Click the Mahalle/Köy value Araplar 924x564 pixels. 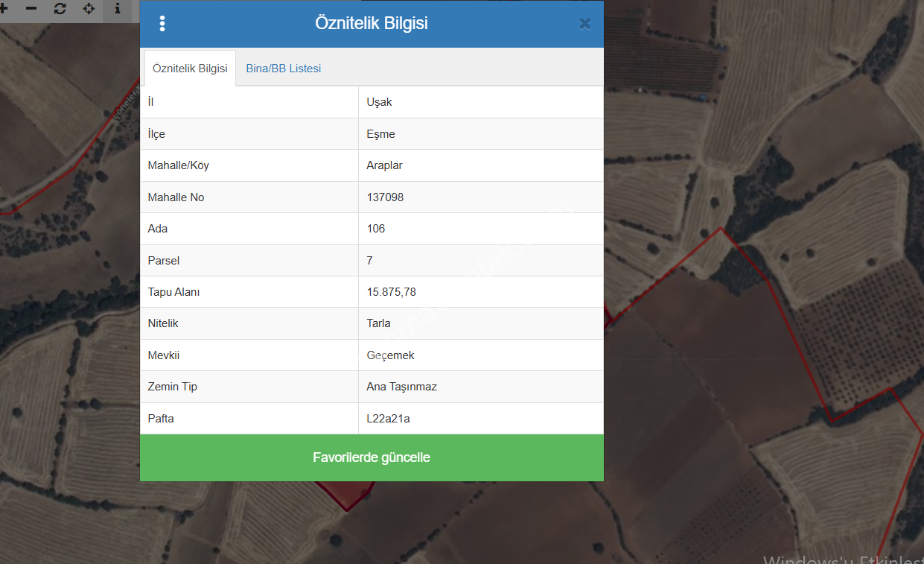point(384,165)
